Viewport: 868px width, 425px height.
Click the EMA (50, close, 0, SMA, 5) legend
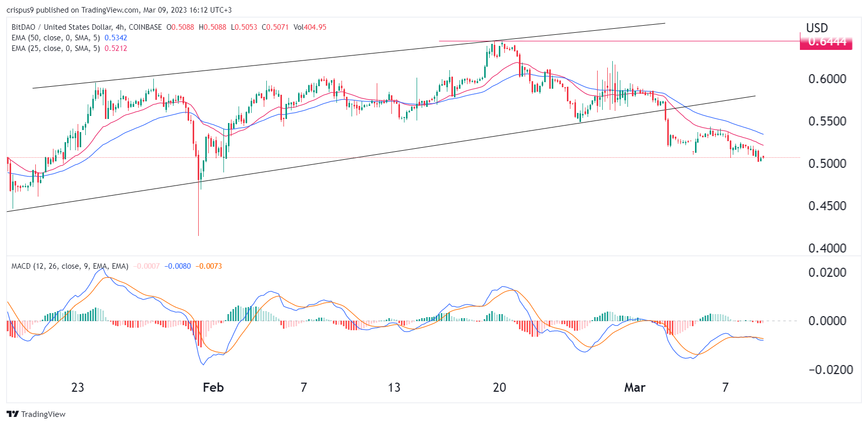pos(55,38)
